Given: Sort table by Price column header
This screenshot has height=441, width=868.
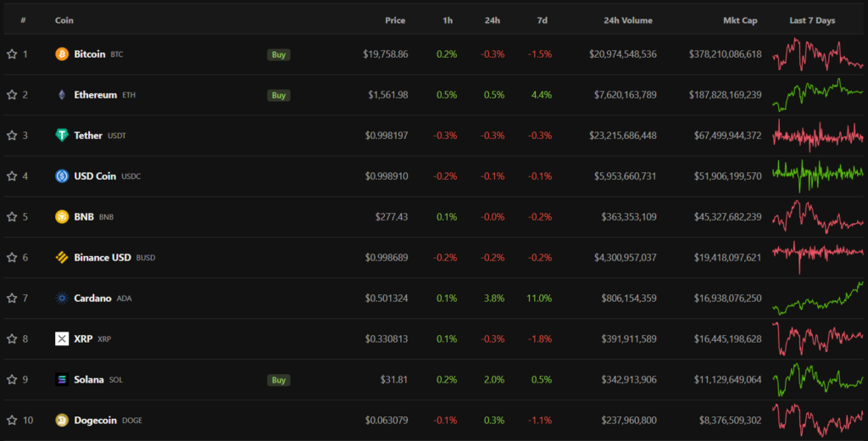Looking at the screenshot, I should 395,20.
